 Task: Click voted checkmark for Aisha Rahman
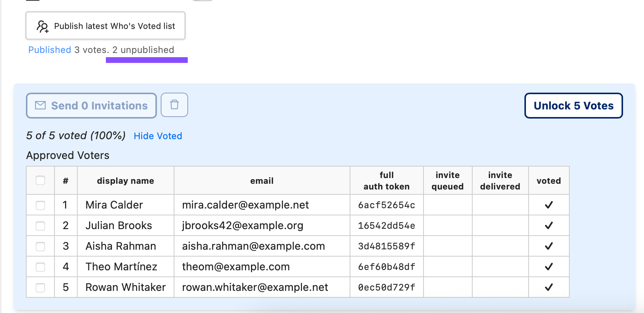548,246
